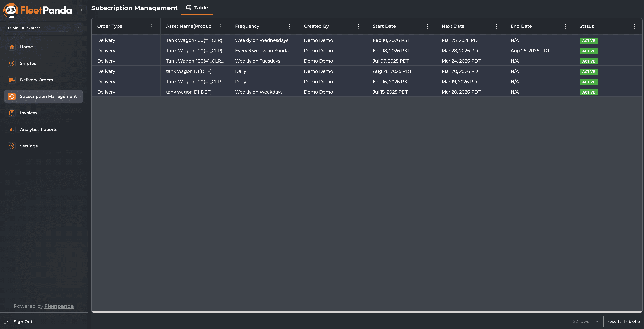
Task: Collapse the sidebar with the arrow icon
Action: coord(82,10)
